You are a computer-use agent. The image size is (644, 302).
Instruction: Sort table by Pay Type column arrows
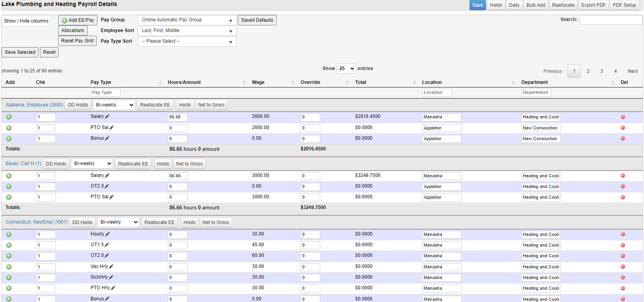(x=160, y=82)
